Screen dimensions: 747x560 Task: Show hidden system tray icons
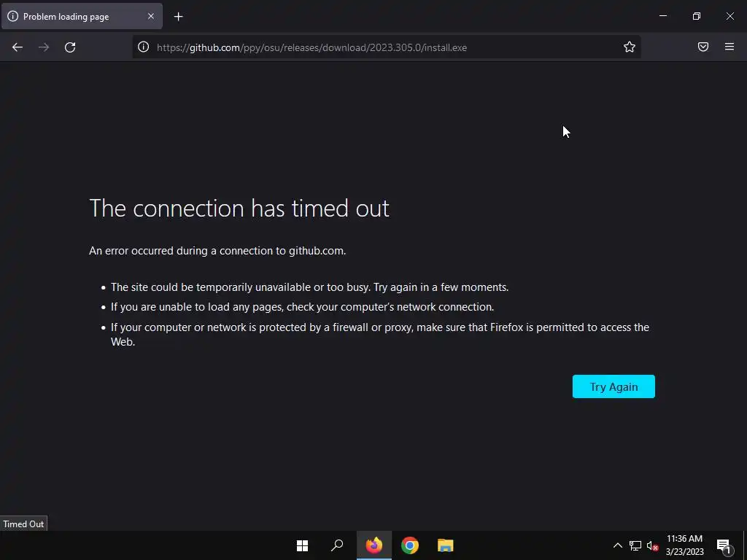coord(617,545)
